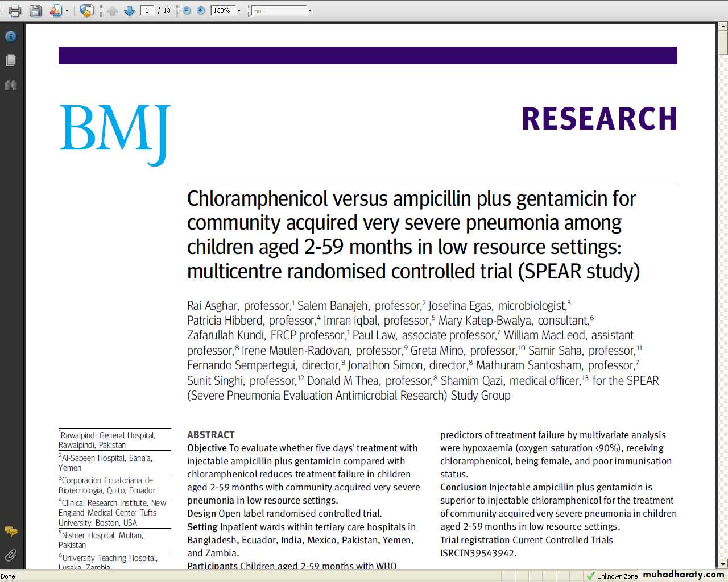Expand the zoom percentage dropdown

239,11
